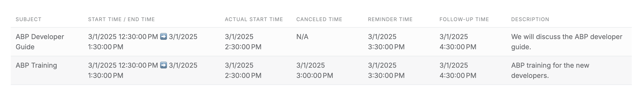The image size is (644, 100).
Task: Click the 'ABP training for the new developers' description
Action: click(x=550, y=70)
